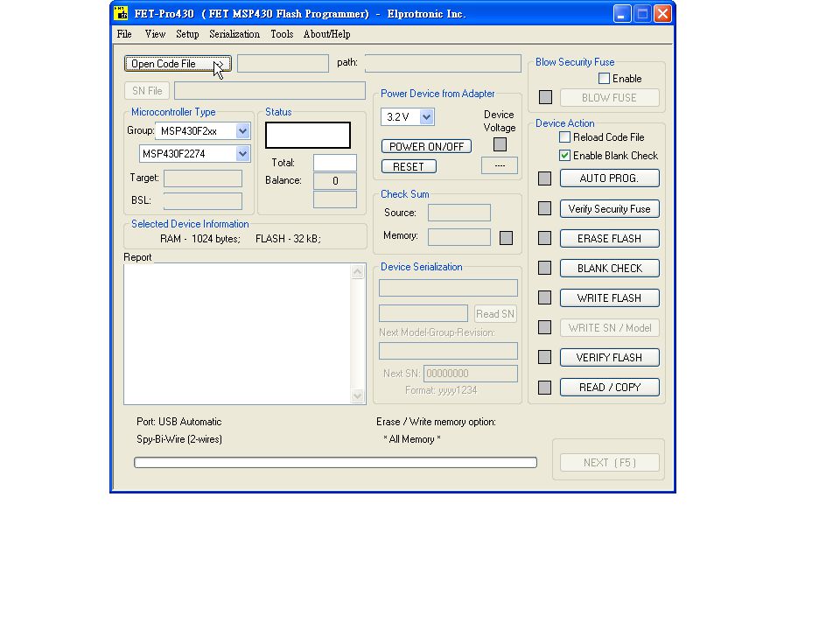
Task: Check the Reload Code File option
Action: (x=564, y=137)
